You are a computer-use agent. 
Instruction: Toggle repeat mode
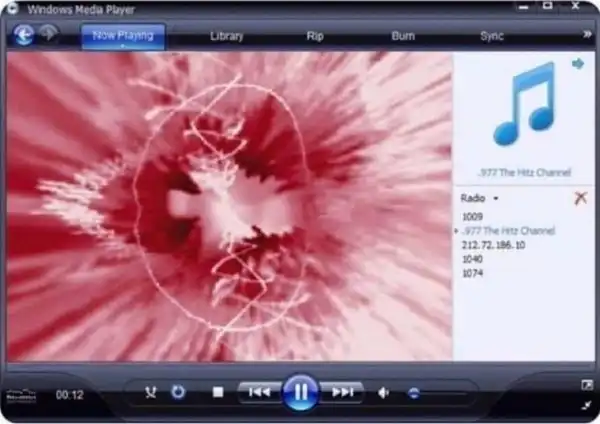pos(178,392)
